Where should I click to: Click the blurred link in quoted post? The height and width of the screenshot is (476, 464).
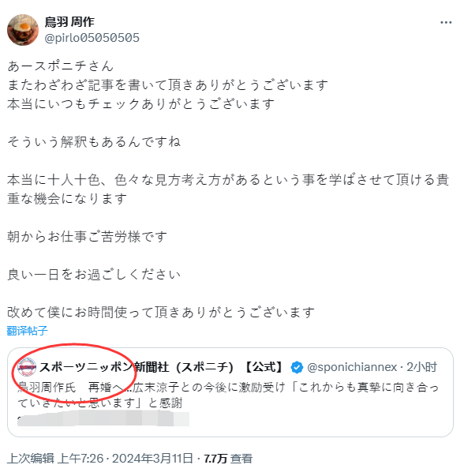click(x=103, y=418)
